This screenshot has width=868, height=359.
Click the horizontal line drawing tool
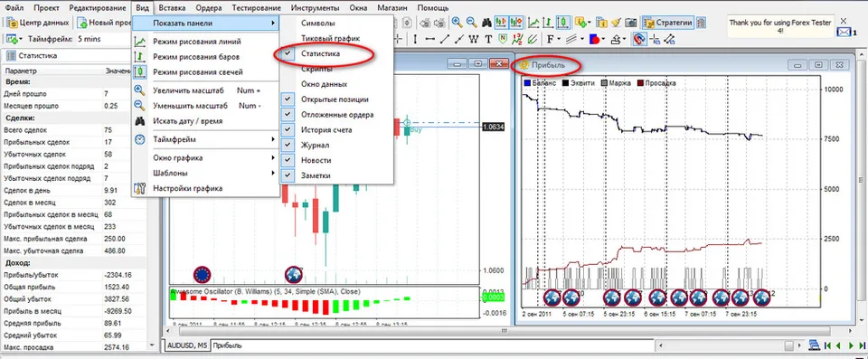430,39
